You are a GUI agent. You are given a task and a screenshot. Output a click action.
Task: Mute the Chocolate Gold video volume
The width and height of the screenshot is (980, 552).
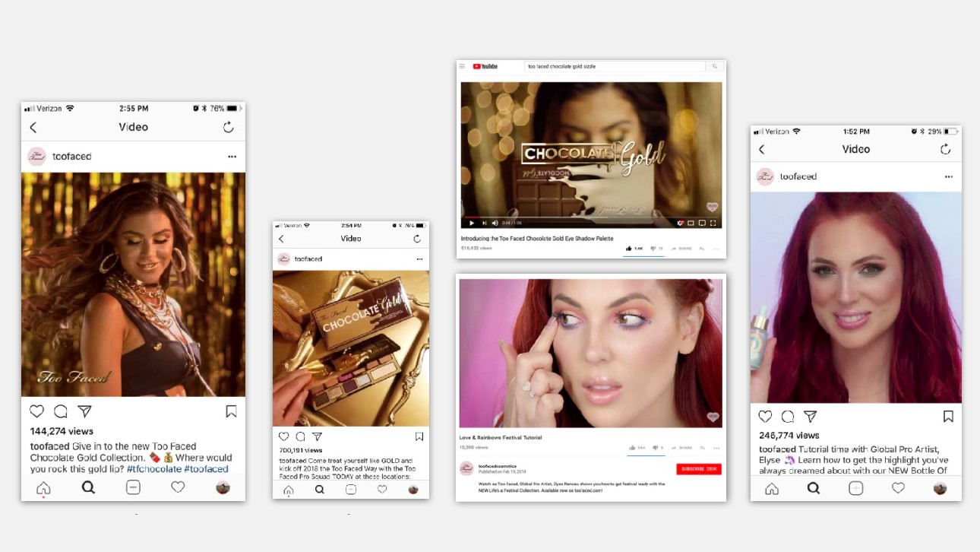495,223
